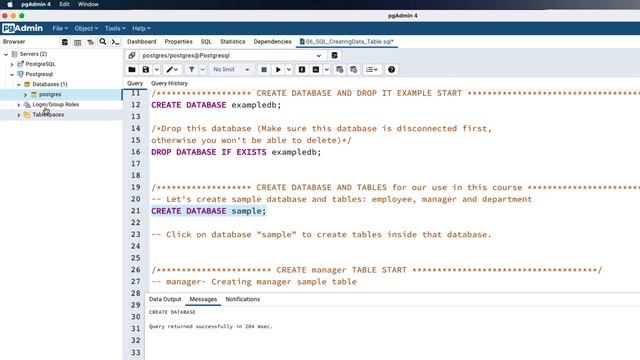
Task: Collapse the Servers (2) tree node
Action: click(6, 54)
